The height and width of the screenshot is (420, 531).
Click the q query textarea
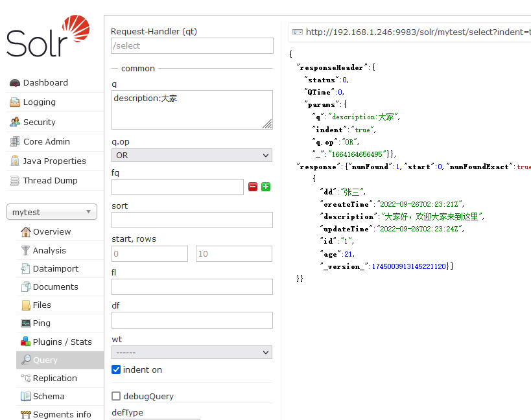click(192, 110)
